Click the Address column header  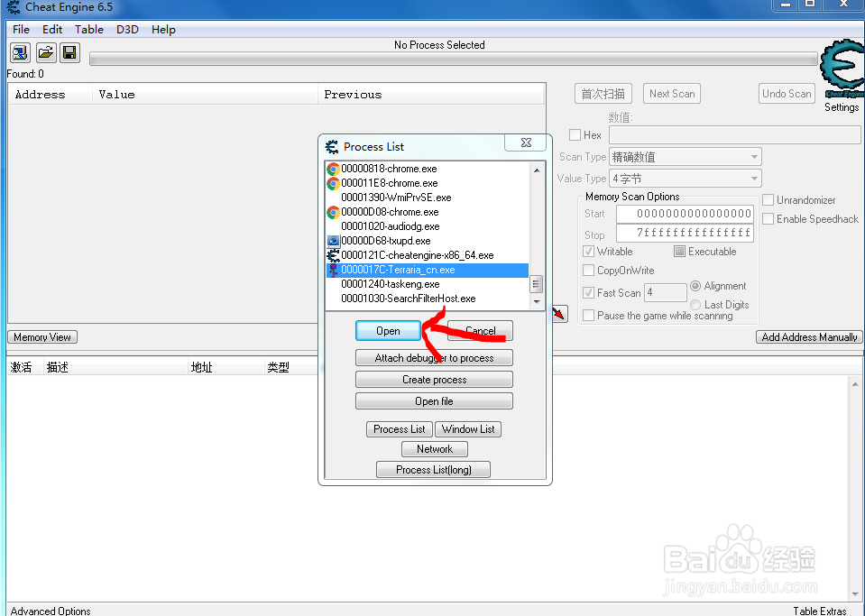coord(51,95)
